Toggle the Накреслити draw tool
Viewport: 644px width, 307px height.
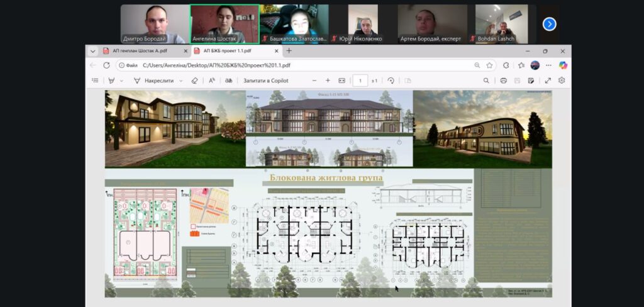[154, 81]
